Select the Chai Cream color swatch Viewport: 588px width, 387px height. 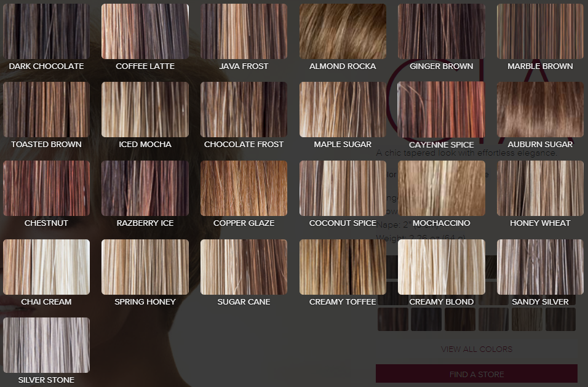(x=46, y=267)
